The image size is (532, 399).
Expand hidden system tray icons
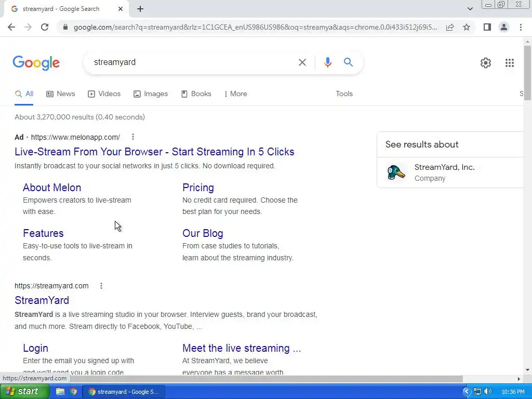coord(467,392)
